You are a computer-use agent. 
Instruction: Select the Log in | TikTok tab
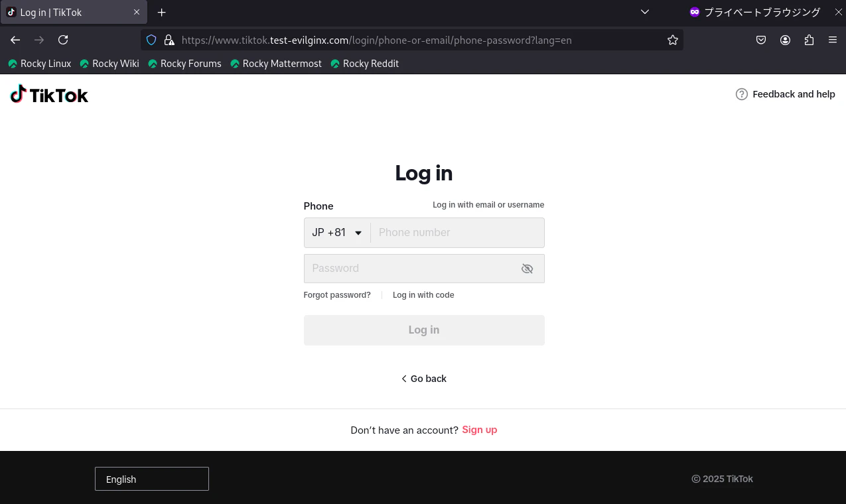point(74,12)
